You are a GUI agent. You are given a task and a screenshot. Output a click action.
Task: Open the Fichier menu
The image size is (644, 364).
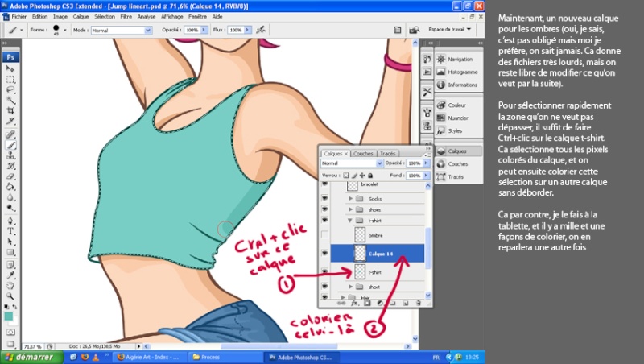19,17
